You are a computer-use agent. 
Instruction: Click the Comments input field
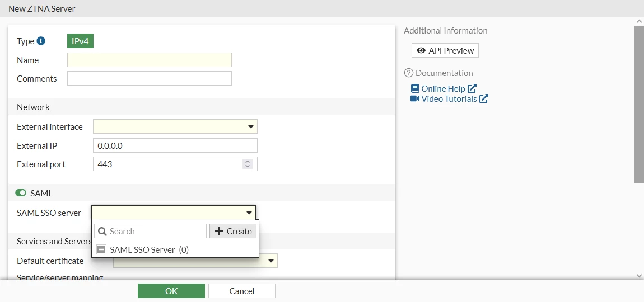150,78
